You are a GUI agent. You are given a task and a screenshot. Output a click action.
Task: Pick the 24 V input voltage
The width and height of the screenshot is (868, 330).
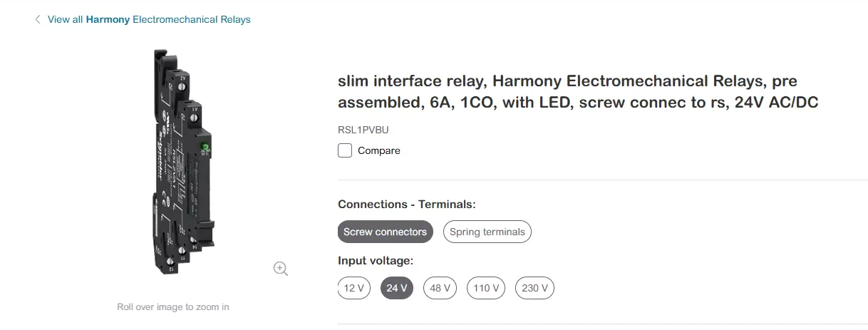(x=397, y=288)
